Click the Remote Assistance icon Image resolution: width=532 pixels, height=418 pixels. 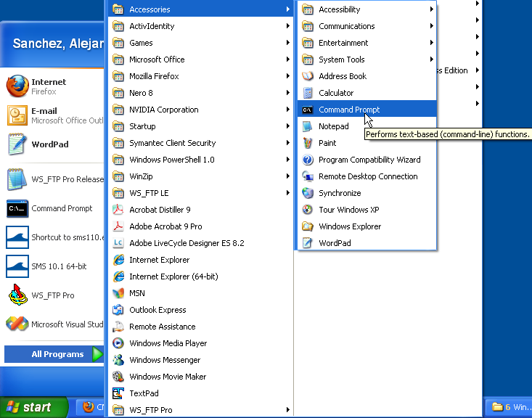click(118, 327)
